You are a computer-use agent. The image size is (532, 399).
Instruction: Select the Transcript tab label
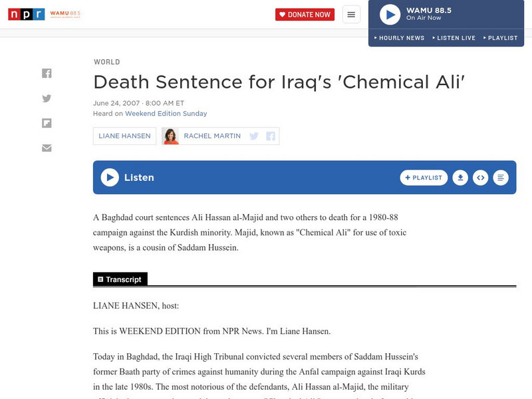coord(120,279)
